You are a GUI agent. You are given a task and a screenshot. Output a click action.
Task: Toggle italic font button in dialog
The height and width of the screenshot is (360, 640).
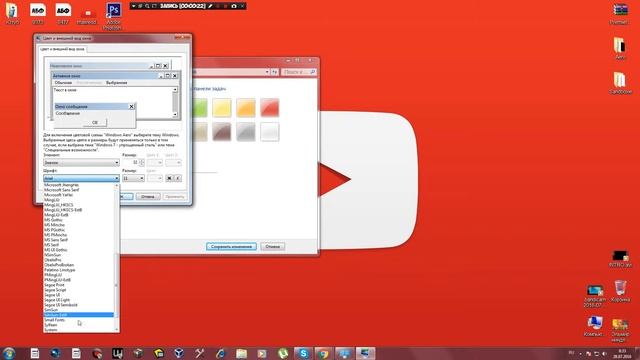177,178
